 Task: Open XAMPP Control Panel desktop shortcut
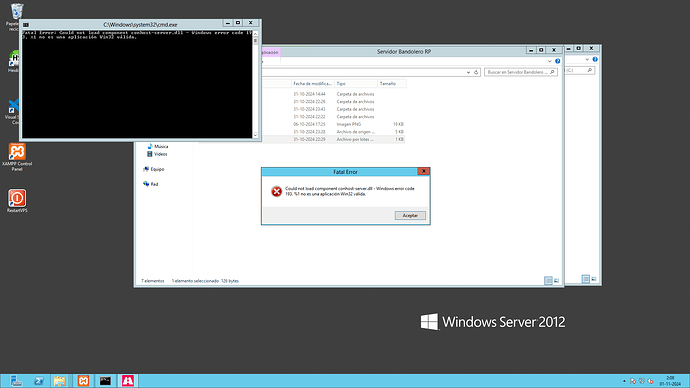[17, 157]
